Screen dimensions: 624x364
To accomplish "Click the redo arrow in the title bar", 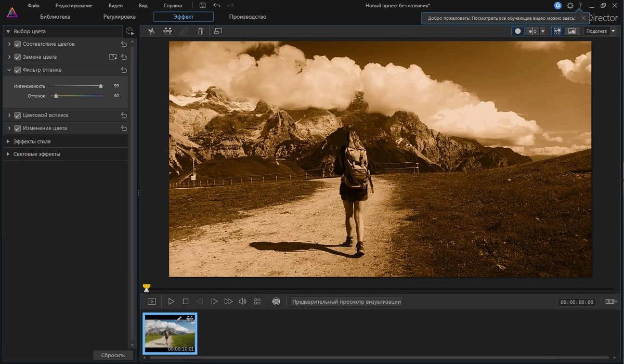I will (231, 5).
